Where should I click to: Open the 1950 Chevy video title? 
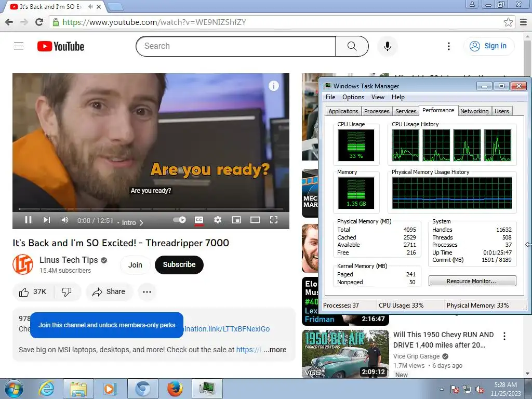443,340
